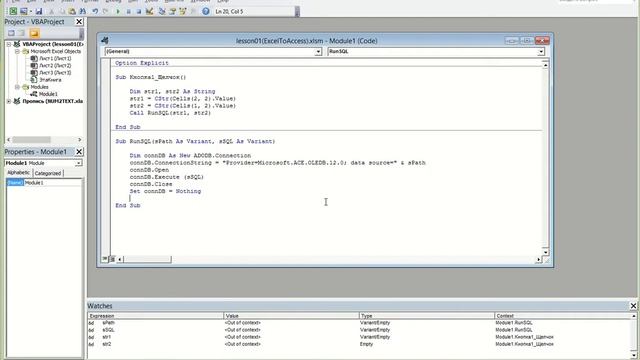Open the RunSQL procedure dropdown

pos(541,52)
